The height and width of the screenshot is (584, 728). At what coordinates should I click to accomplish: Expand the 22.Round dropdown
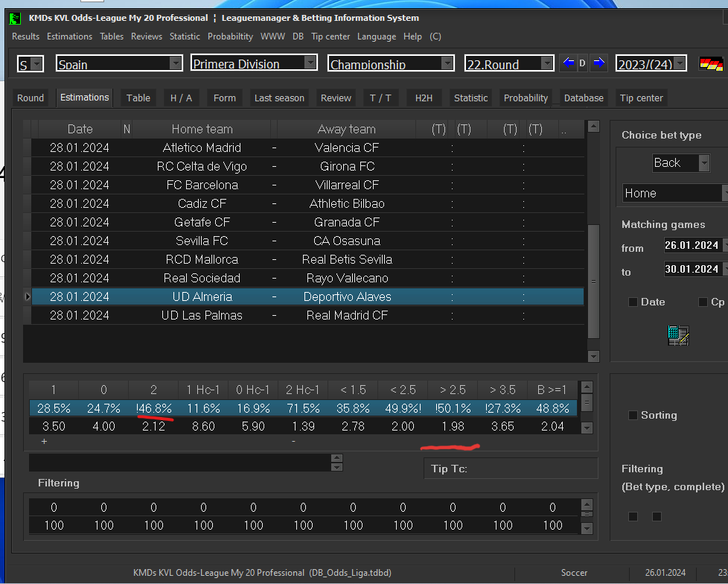(x=547, y=63)
